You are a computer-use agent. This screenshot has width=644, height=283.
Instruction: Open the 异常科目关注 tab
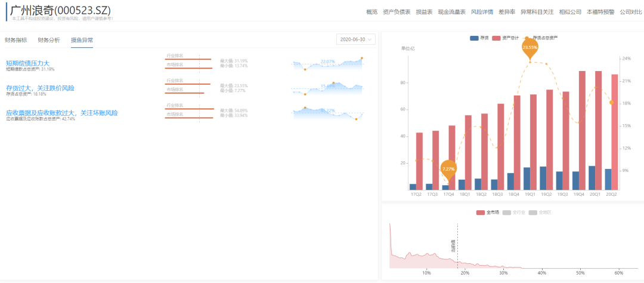(x=537, y=12)
